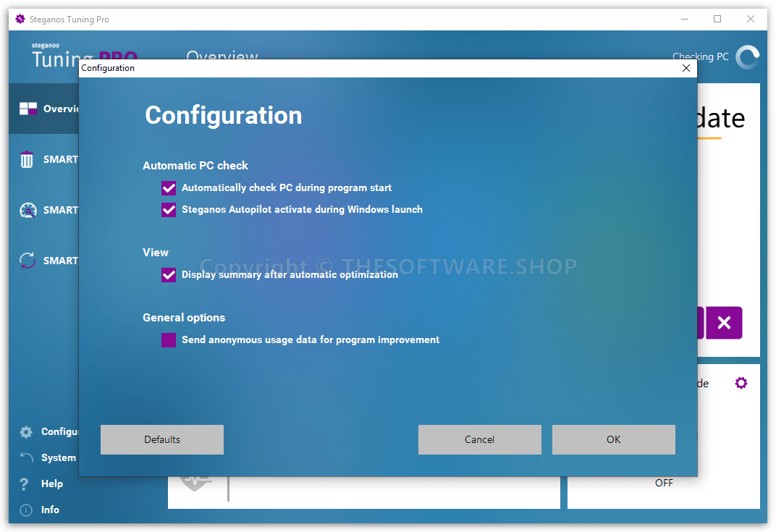776x532 pixels.
Task: Click the Configuration gear icon in sidebar
Action: pos(26,432)
